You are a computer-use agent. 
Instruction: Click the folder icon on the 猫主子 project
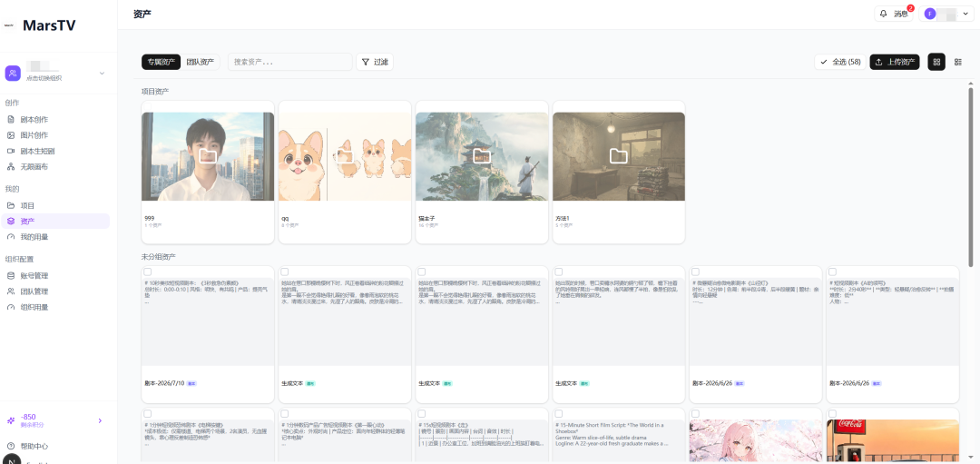click(x=482, y=155)
